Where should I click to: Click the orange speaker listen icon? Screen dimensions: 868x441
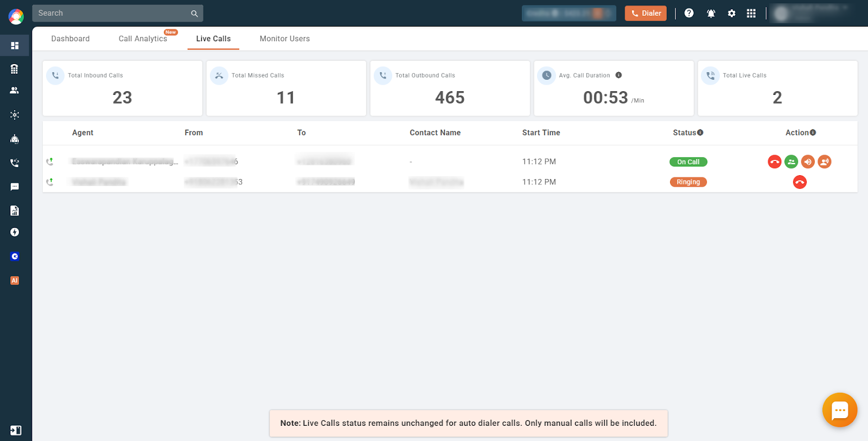point(808,162)
